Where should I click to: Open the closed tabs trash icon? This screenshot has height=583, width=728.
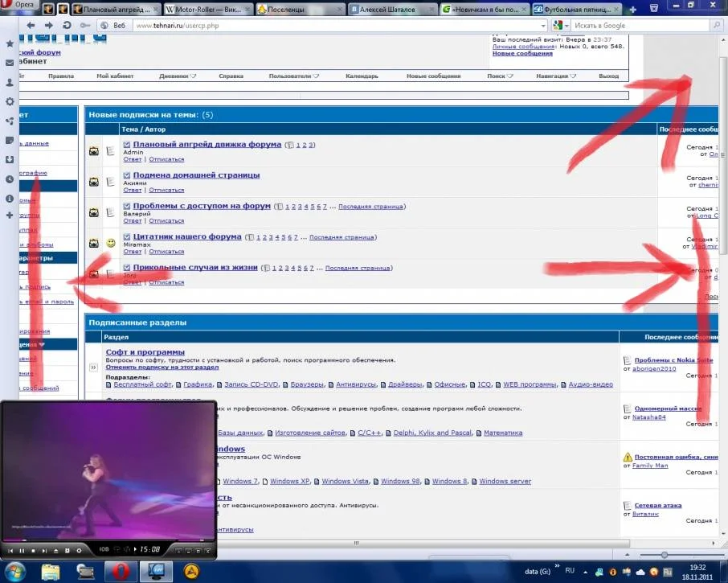click(654, 8)
